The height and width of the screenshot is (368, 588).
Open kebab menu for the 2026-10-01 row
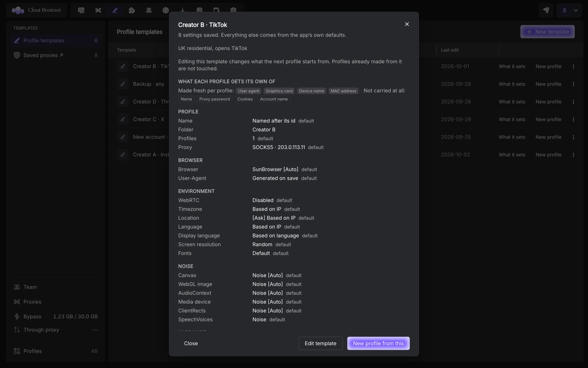coord(573,66)
